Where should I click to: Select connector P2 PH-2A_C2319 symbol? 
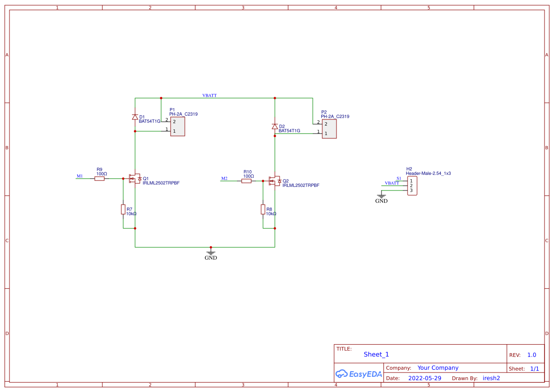click(329, 128)
